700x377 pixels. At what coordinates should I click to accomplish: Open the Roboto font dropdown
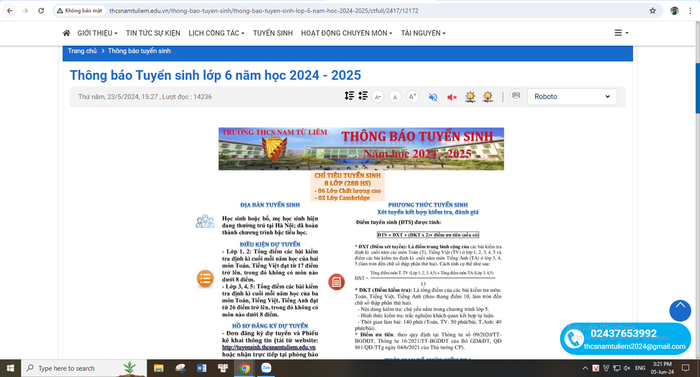coord(572,96)
